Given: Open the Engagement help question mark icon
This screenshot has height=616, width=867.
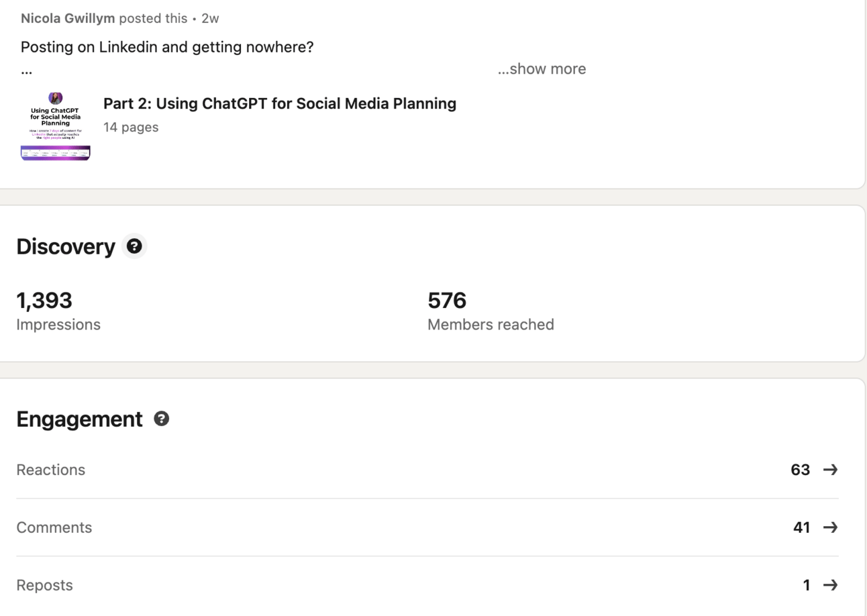Looking at the screenshot, I should point(161,419).
